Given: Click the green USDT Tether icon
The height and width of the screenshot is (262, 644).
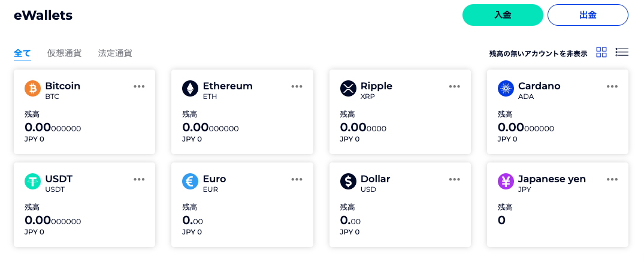Looking at the screenshot, I should point(32,182).
